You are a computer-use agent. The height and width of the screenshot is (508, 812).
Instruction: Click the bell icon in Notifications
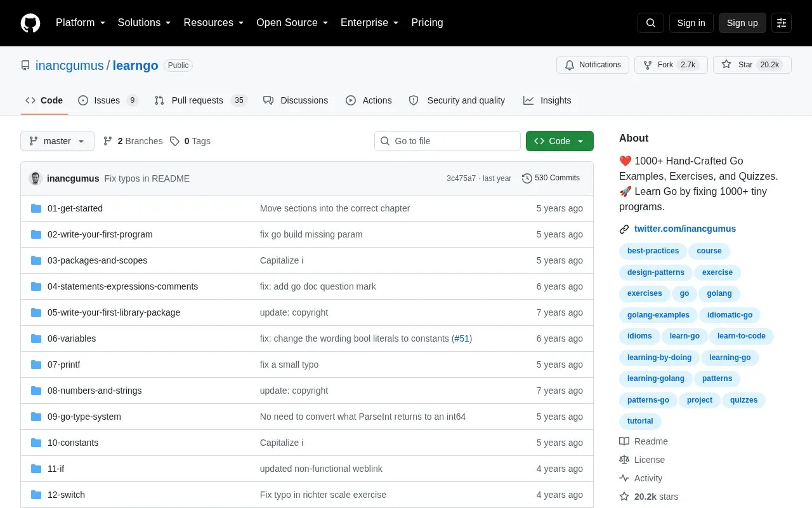click(570, 65)
